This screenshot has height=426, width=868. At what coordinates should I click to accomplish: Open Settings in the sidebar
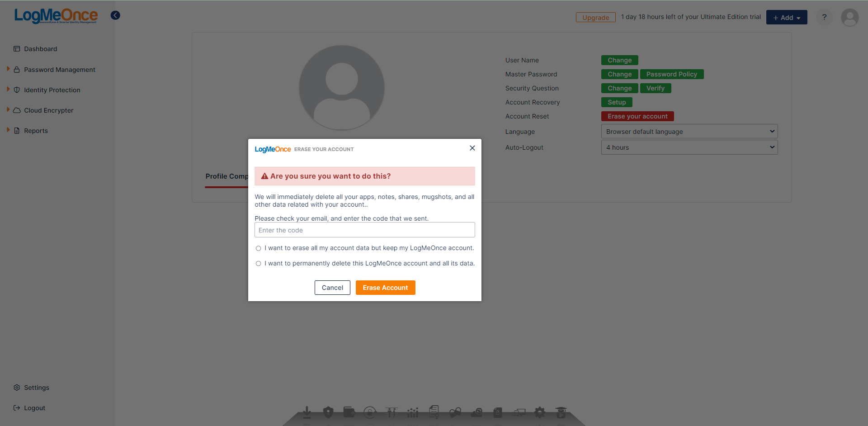pos(32,388)
